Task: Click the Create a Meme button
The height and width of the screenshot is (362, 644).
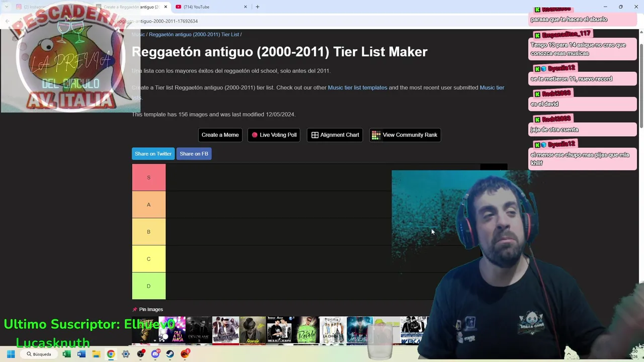Action: [x=220, y=135]
